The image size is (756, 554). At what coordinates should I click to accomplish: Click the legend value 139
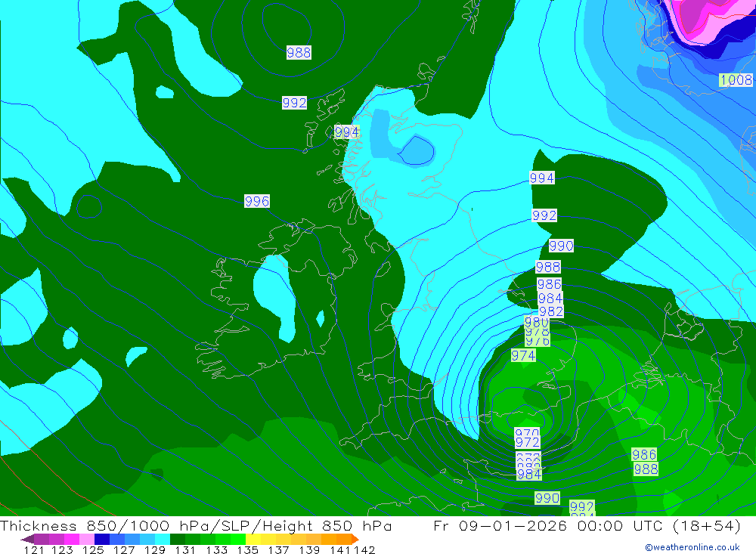click(309, 549)
